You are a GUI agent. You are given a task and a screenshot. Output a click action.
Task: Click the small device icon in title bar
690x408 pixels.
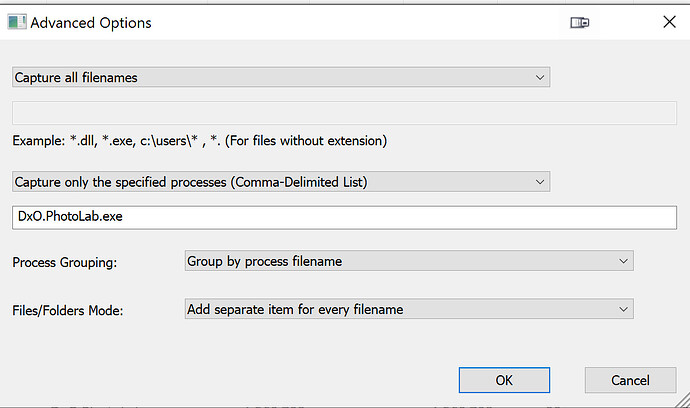579,22
